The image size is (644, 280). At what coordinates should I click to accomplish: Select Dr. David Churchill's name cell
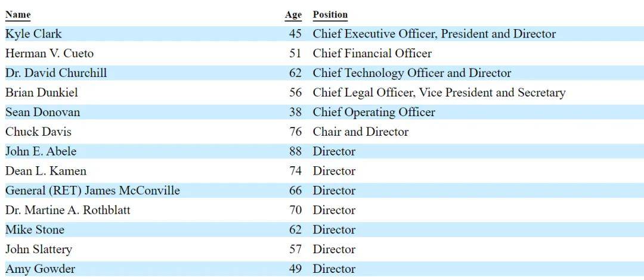[56, 73]
